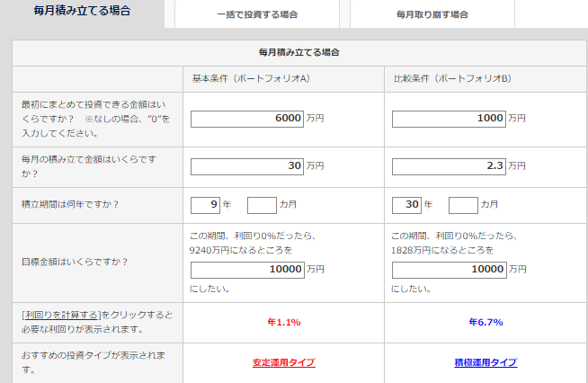Click Portfolio B monthly amount field 2.3
The width and height of the screenshot is (588, 383).
pyautogui.click(x=449, y=166)
